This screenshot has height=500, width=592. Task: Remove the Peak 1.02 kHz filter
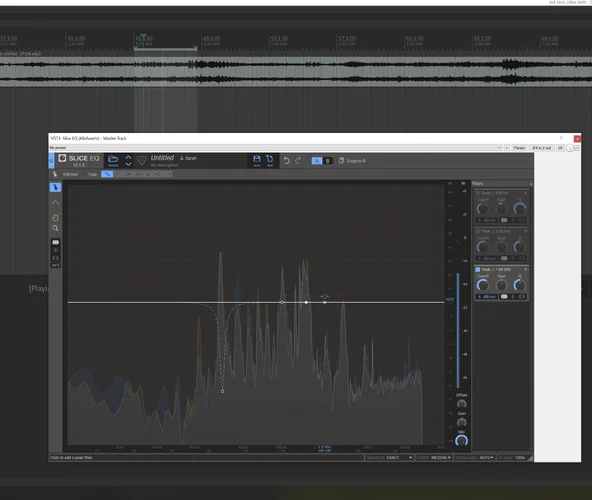point(526,231)
